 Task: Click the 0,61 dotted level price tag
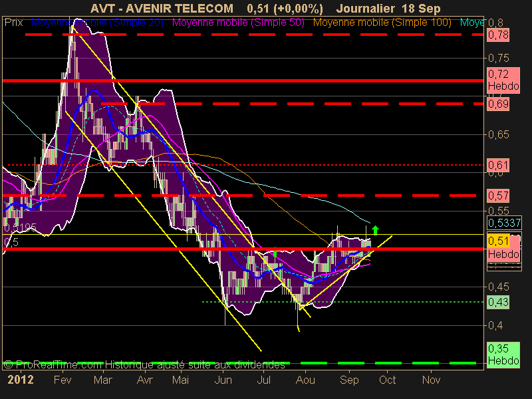click(x=498, y=165)
